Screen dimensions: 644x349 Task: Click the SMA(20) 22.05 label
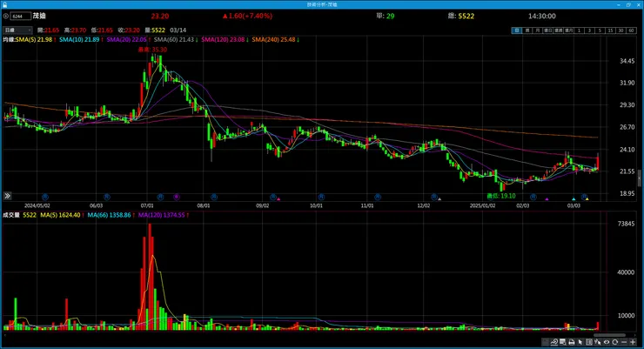(x=126, y=39)
